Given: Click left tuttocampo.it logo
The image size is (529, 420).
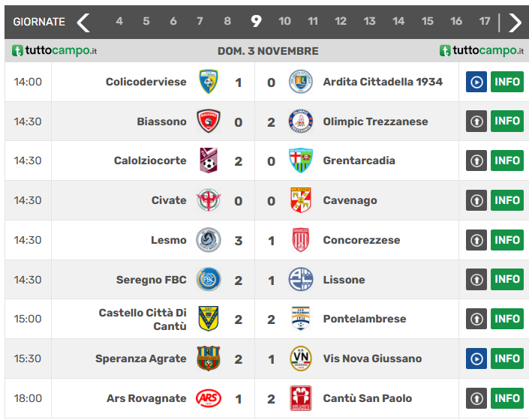Looking at the screenshot, I should (55, 51).
